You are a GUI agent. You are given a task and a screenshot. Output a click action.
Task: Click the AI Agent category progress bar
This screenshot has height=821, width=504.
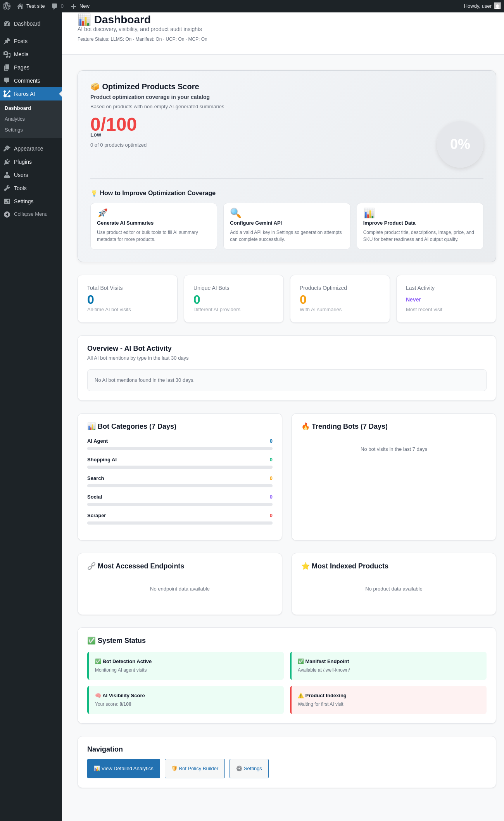point(180,449)
